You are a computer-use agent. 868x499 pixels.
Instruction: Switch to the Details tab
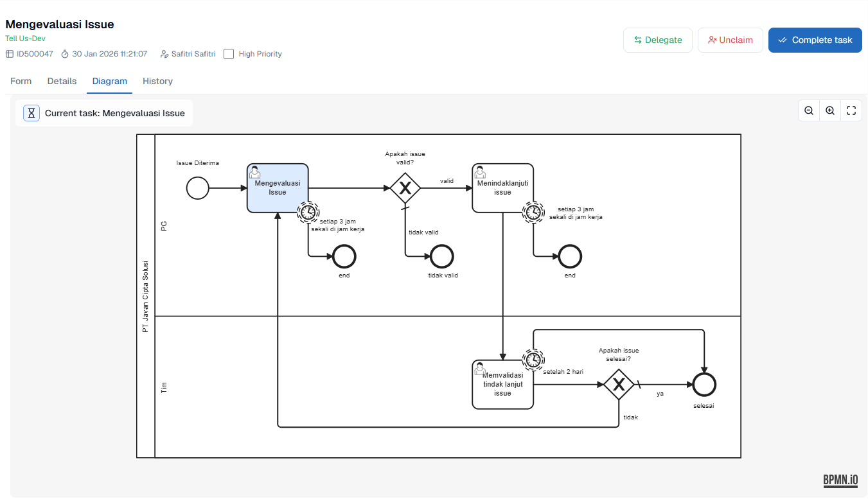(62, 81)
